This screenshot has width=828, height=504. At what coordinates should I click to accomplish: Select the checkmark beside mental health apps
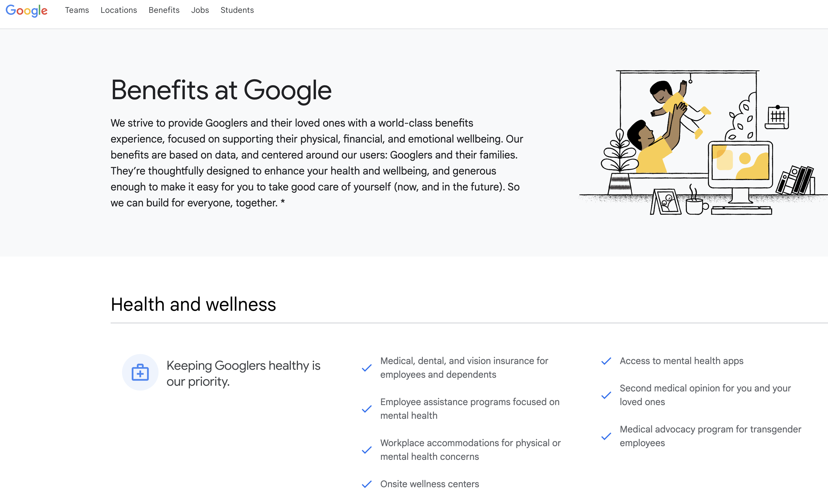pos(607,361)
